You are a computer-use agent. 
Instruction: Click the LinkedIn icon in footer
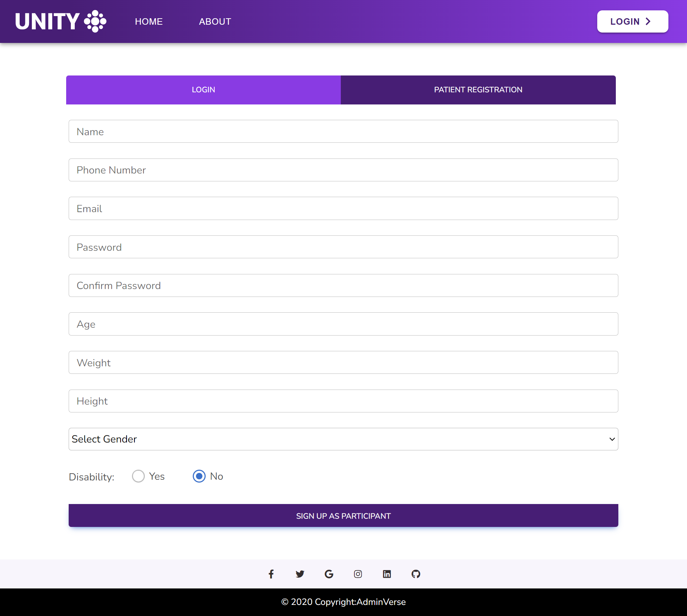tap(387, 574)
